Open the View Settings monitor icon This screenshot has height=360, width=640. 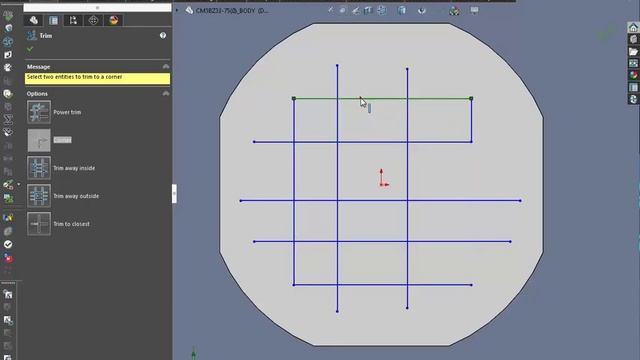click(x=474, y=11)
